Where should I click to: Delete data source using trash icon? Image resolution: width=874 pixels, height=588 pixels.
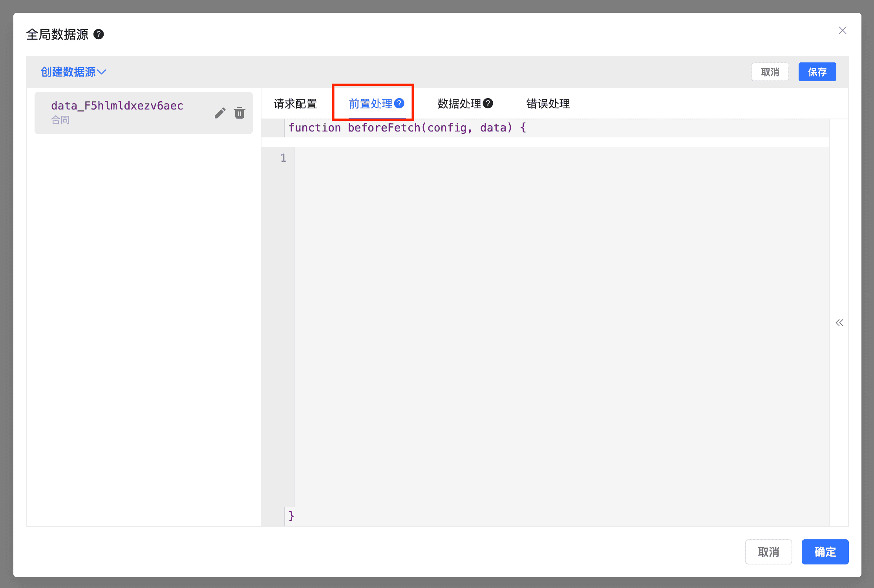[x=240, y=113]
